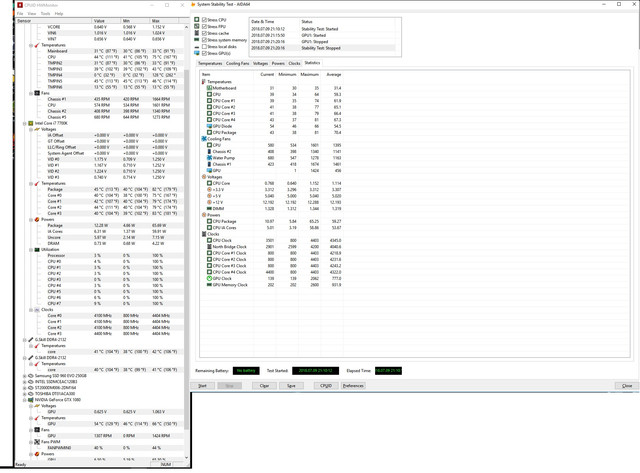Viewport: 640px width, 473px height.
Task: Click the Samsung SSD 960 EVO drive icon
Action: coord(31,375)
